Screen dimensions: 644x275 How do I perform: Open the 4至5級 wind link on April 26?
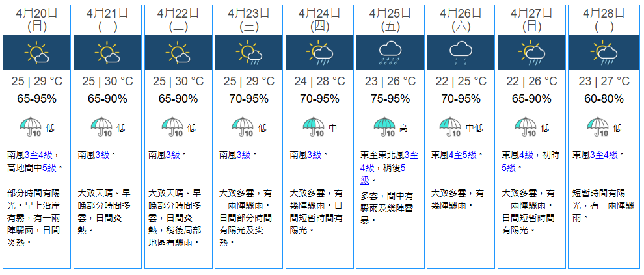(x=463, y=155)
